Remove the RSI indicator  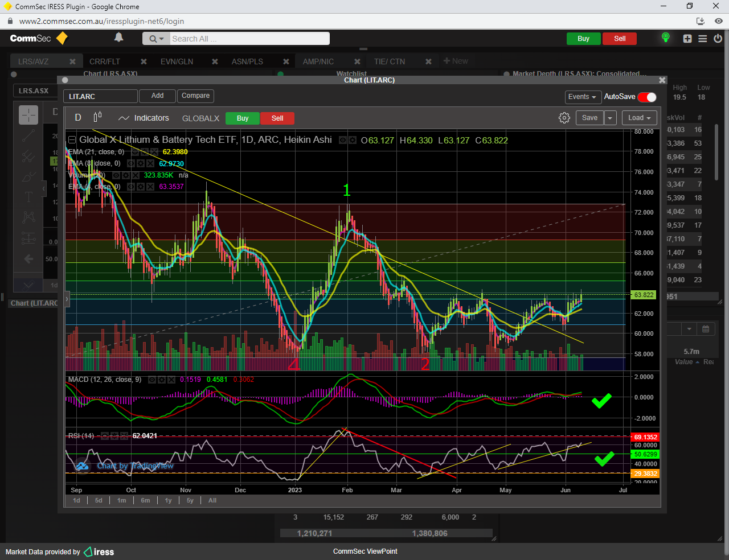(125, 436)
